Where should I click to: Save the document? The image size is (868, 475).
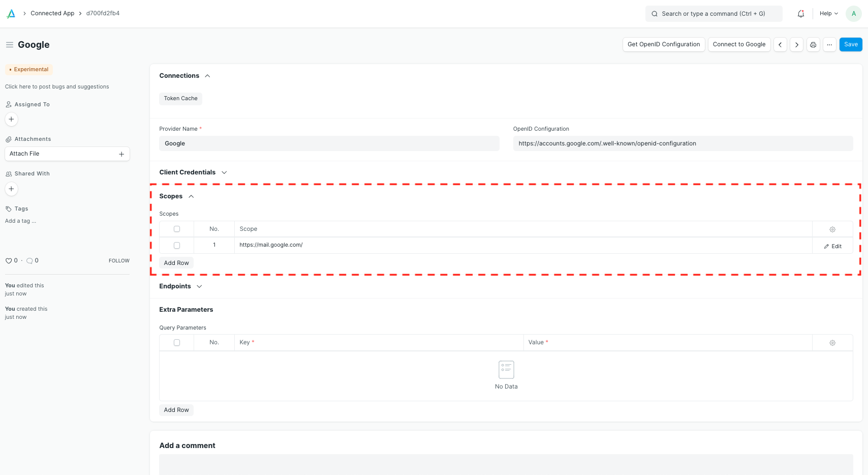click(851, 45)
